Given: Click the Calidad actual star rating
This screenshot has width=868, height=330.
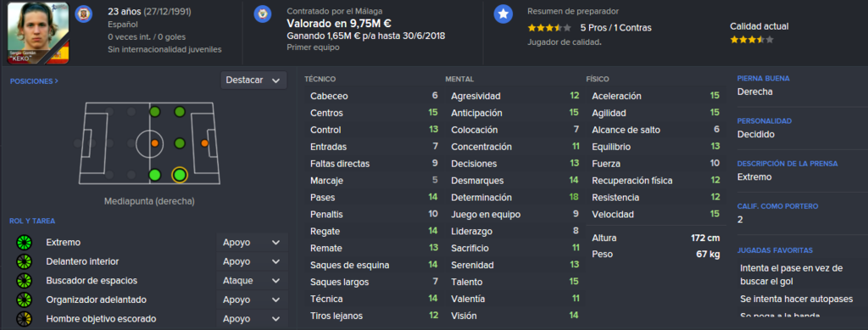Looking at the screenshot, I should (x=752, y=40).
